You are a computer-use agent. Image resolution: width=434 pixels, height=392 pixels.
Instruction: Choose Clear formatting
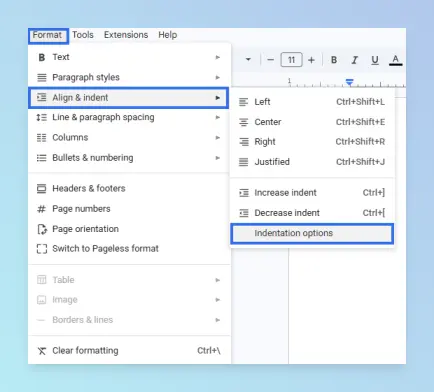tap(129, 351)
